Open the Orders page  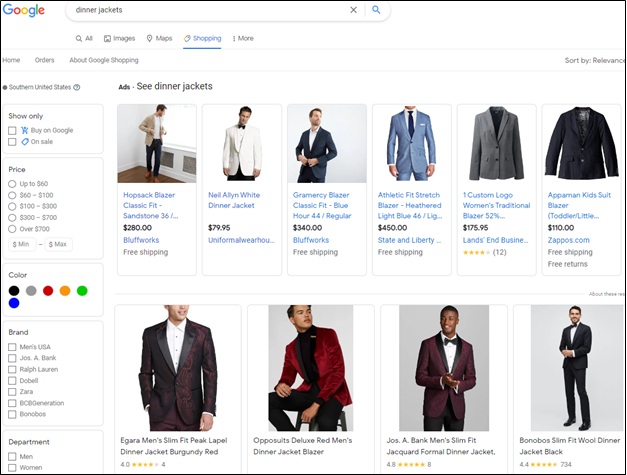(x=44, y=60)
